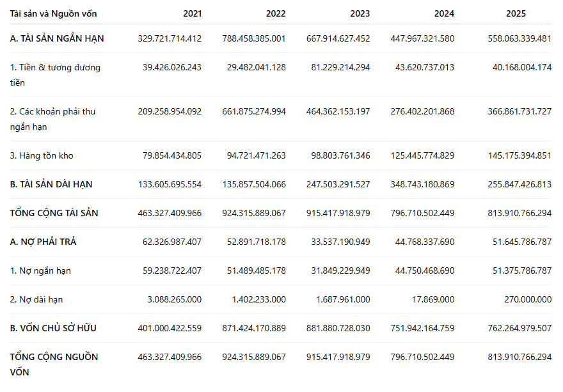
Task: Click the 'B. TÀI SẢN DÀI HẠN' label
Action: [51, 184]
